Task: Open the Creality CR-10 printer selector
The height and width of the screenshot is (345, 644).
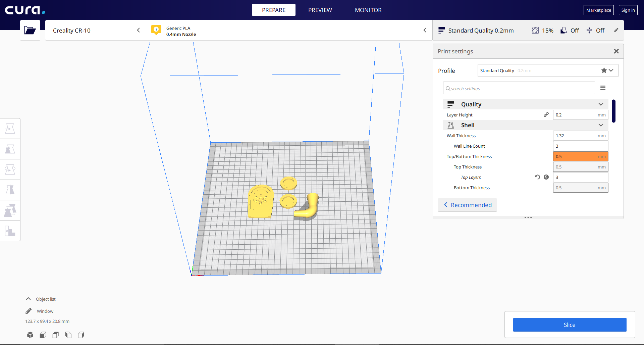Action: pos(96,31)
